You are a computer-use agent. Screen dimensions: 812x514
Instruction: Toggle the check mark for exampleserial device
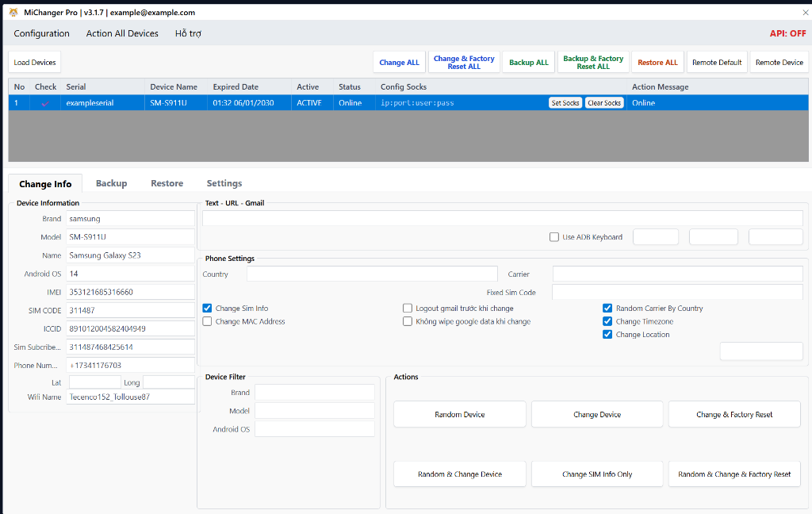tap(45, 103)
